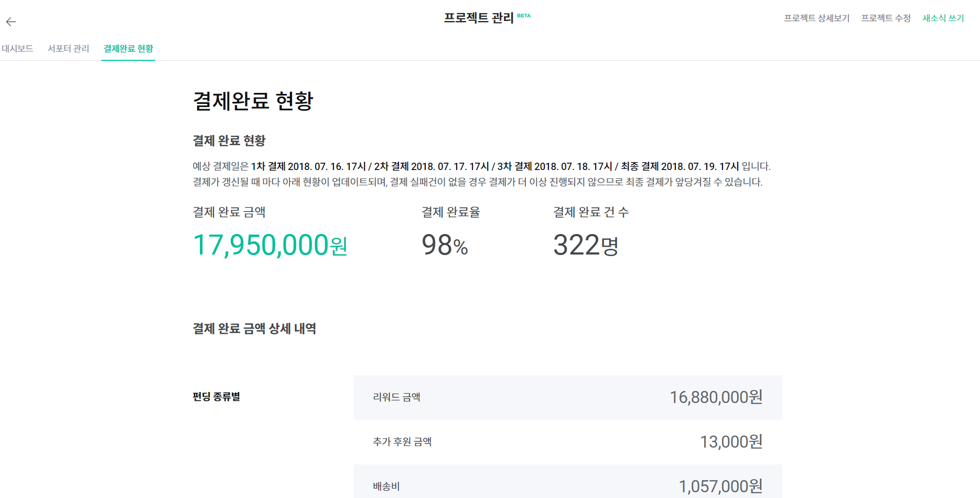Click the BETA badge next to title
Viewport: 980px width, 498px height.
click(524, 16)
